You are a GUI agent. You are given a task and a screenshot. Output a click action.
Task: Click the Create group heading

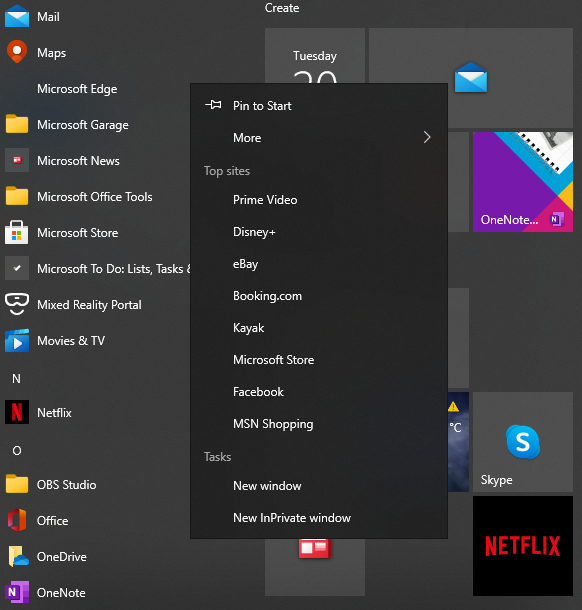point(282,8)
